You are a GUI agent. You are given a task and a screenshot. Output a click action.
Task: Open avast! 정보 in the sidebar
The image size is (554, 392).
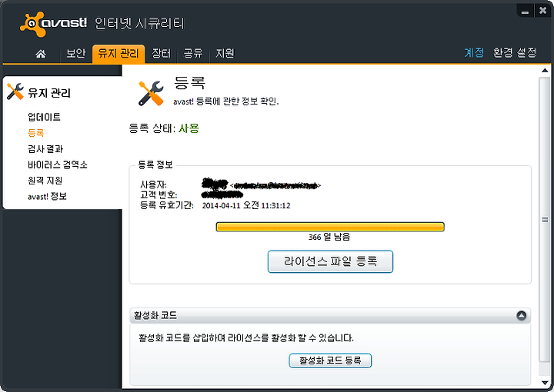point(47,196)
